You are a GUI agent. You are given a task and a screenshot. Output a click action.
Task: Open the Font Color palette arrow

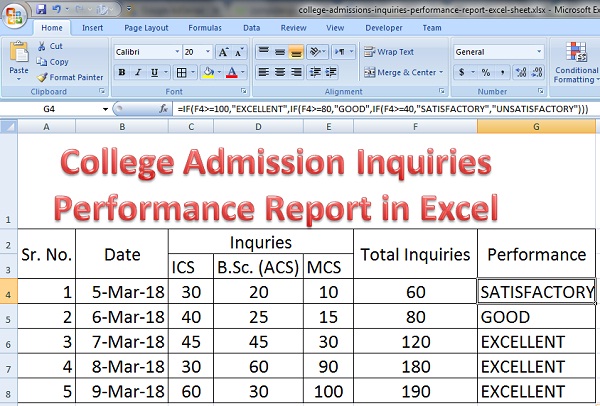point(243,72)
